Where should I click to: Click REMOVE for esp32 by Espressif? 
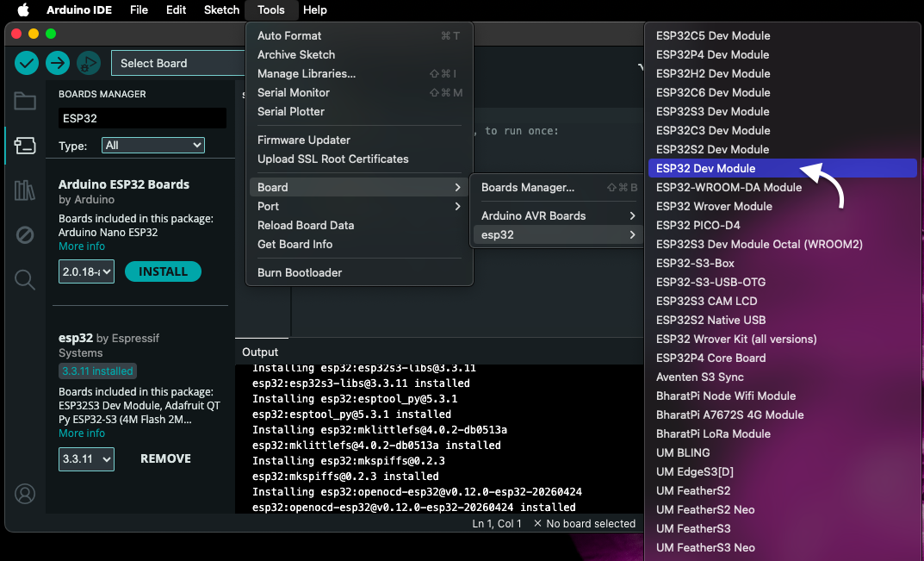coord(165,458)
